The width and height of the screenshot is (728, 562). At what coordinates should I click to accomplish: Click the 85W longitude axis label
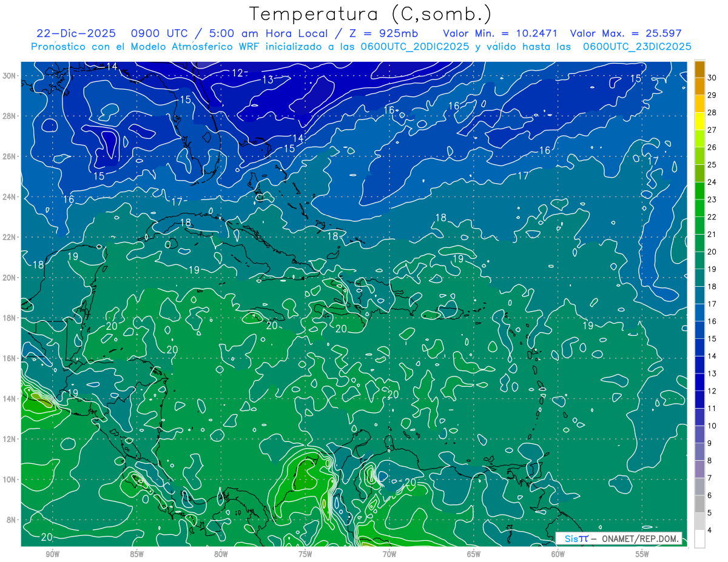136,554
